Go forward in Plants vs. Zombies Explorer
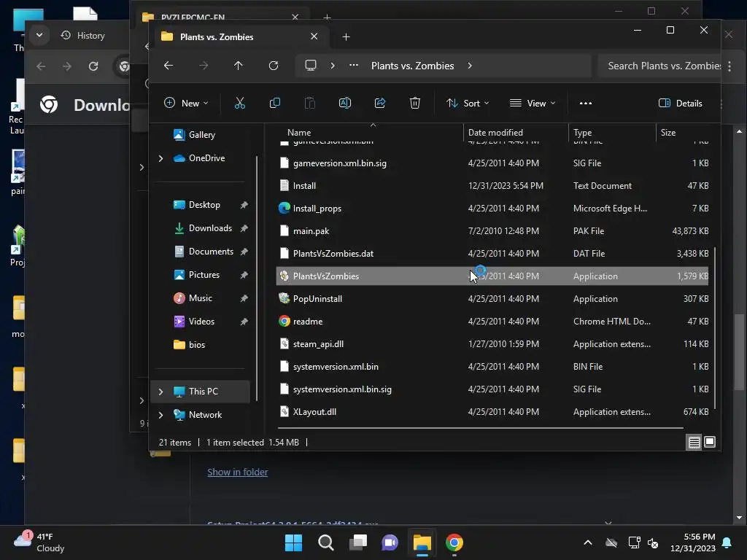This screenshot has height=560, width=747. point(204,66)
